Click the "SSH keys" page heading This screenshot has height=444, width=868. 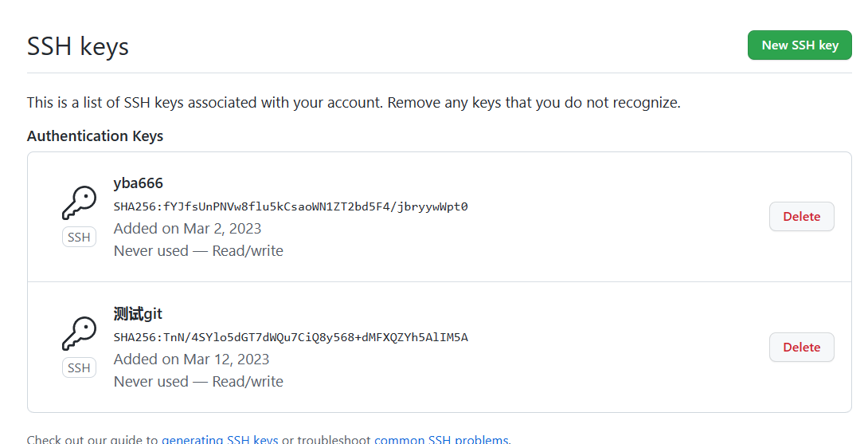pyautogui.click(x=78, y=46)
